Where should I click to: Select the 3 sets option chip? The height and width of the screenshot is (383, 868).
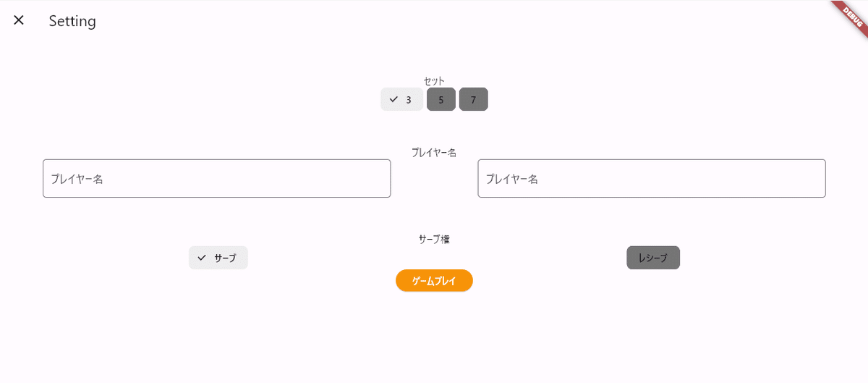[x=401, y=99]
